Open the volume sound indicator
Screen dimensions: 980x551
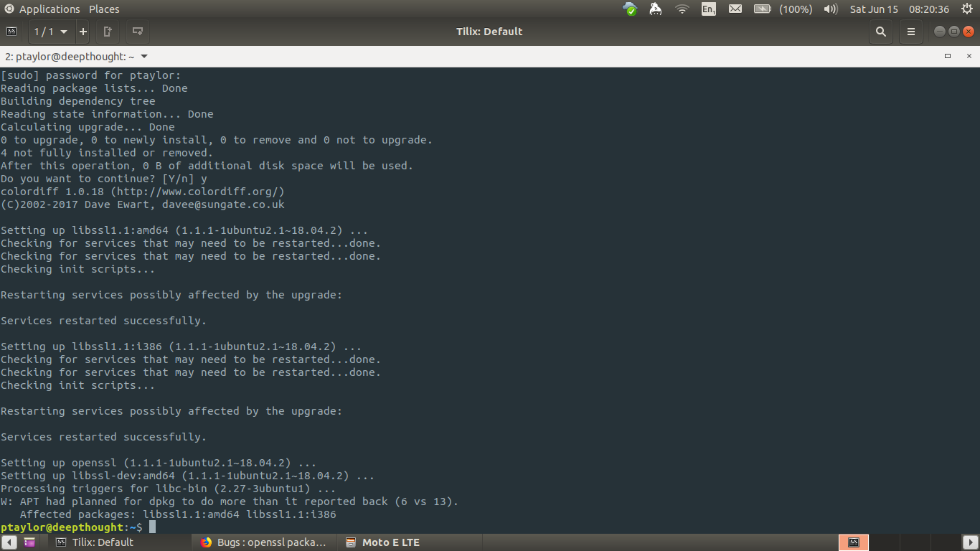click(x=831, y=9)
